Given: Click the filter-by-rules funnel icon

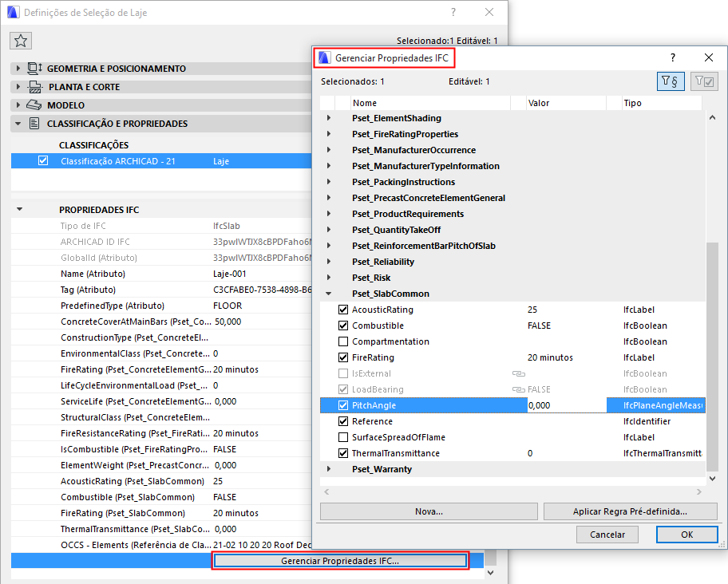Looking at the screenshot, I should pyautogui.click(x=671, y=81).
